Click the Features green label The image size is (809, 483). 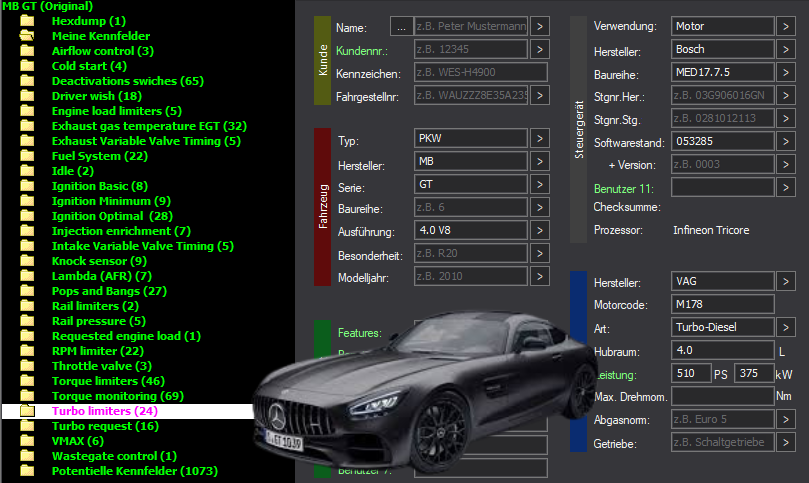(x=360, y=333)
